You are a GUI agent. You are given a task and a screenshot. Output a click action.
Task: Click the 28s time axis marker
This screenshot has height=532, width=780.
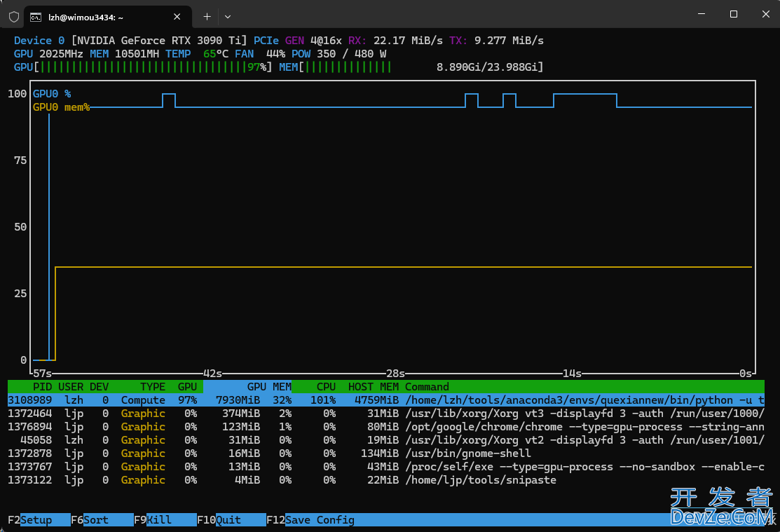[395, 374]
